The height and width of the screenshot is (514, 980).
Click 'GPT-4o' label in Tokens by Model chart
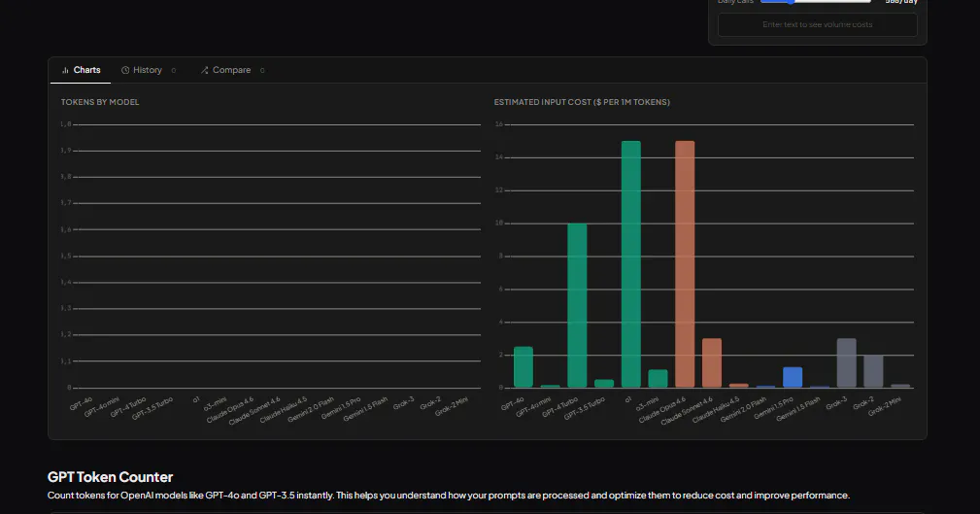82,404
